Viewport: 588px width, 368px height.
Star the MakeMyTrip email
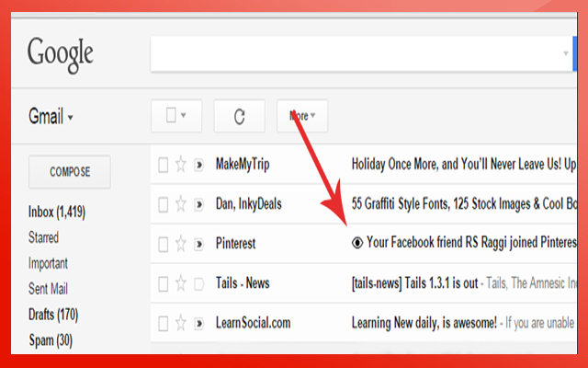181,165
